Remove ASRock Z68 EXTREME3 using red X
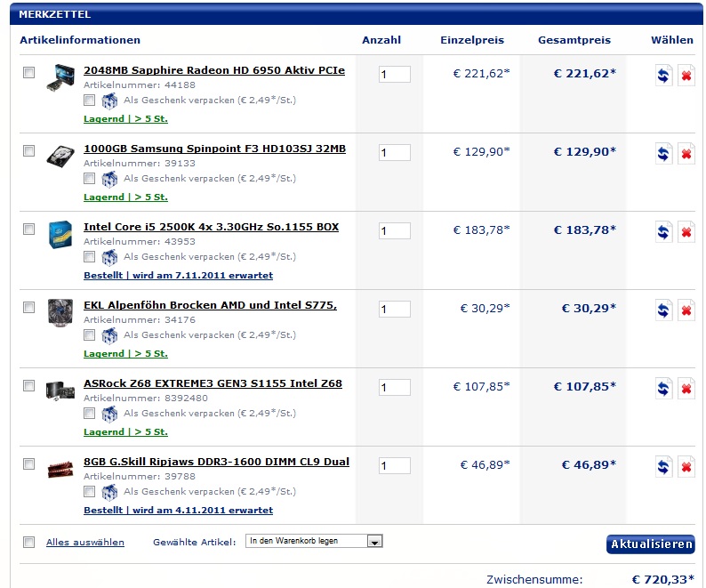The width and height of the screenshot is (706, 588). 686,389
